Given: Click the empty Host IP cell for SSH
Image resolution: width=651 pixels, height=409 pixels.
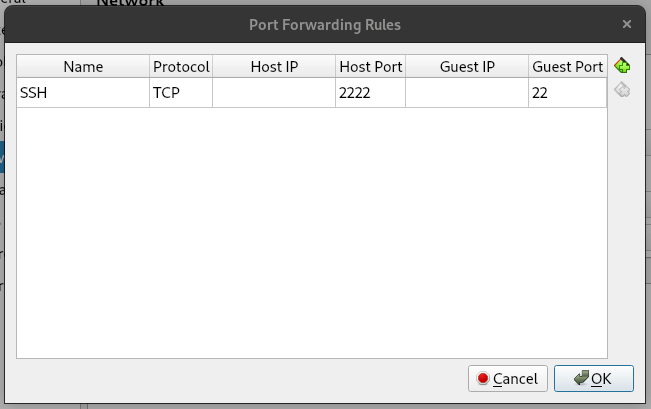Looking at the screenshot, I should click(x=274, y=93).
